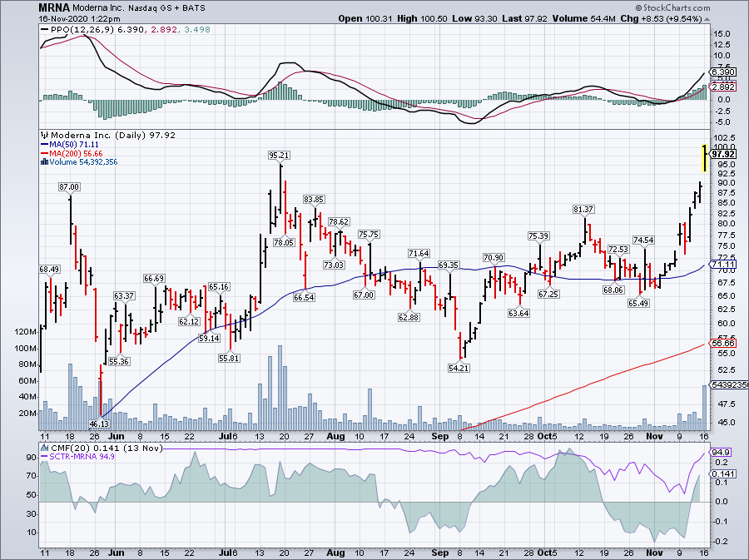The height and width of the screenshot is (560, 749).
Task: Select the MRNA ticker symbol in the header
Action: (x=54, y=8)
